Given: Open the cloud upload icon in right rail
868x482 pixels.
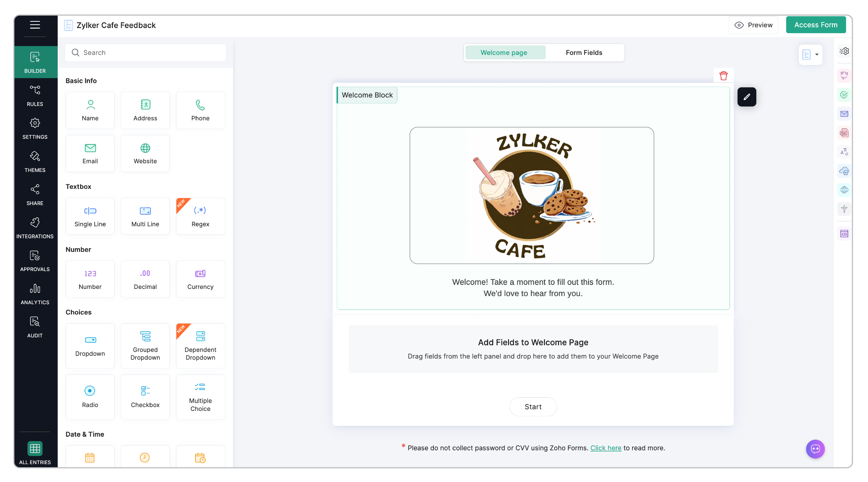Looking at the screenshot, I should tap(844, 171).
